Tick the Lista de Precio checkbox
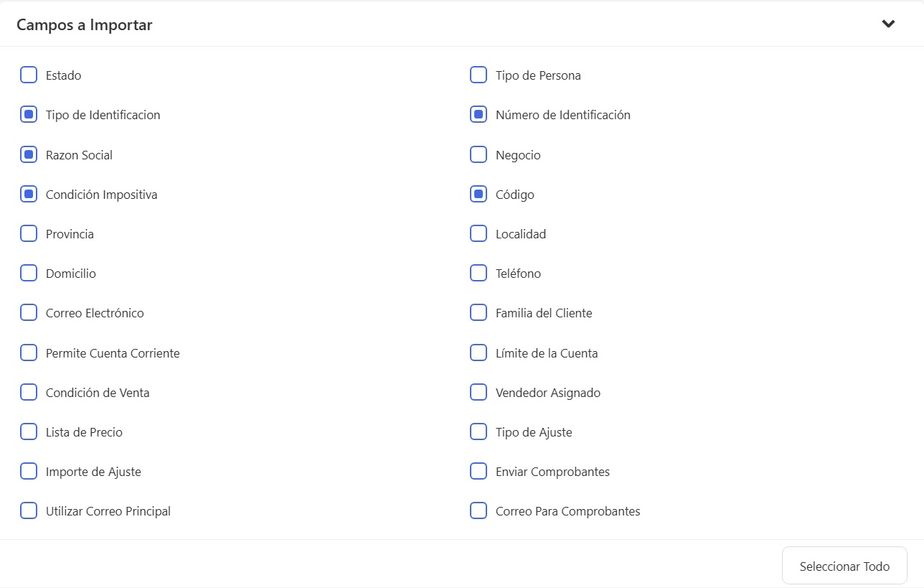Screen dimensions: 924x588 29,431
